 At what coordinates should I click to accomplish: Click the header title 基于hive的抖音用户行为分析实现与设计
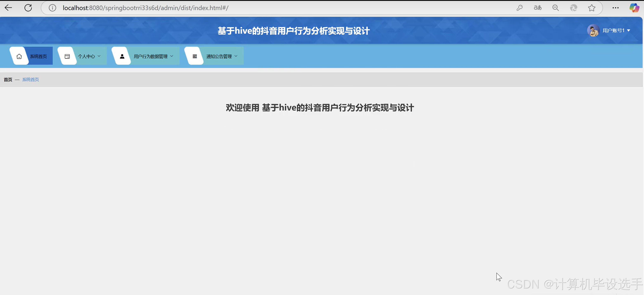[293, 31]
